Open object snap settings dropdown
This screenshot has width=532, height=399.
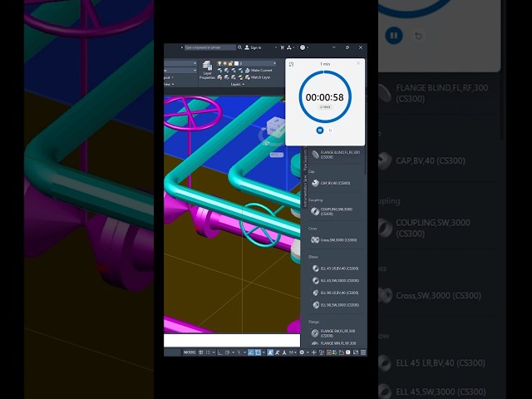coord(264,352)
